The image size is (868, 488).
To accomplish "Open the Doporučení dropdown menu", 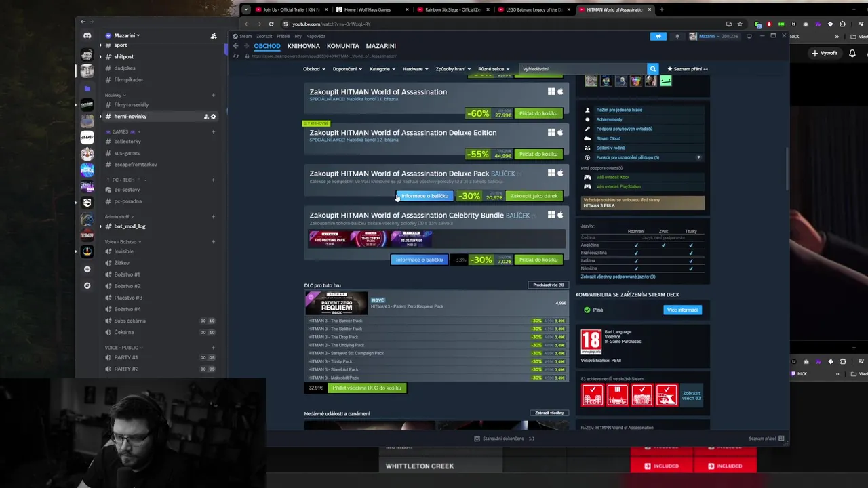I will pyautogui.click(x=347, y=69).
